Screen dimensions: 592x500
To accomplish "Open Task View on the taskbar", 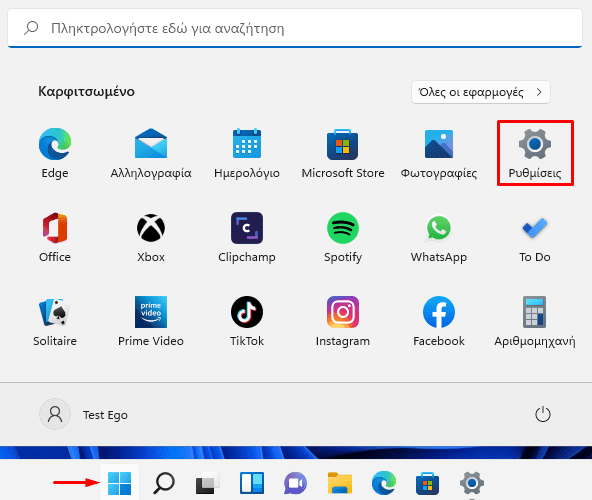I will (207, 483).
